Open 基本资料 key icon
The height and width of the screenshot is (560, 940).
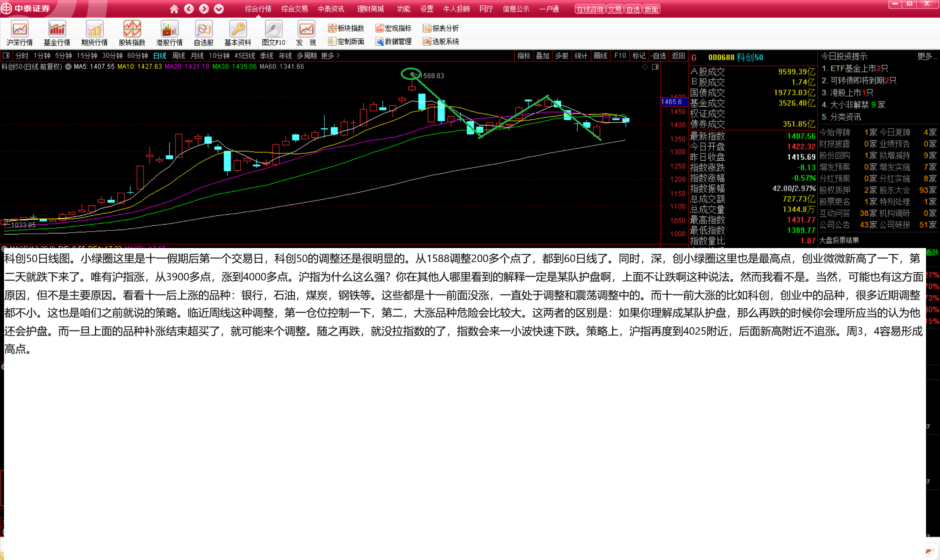(x=238, y=29)
